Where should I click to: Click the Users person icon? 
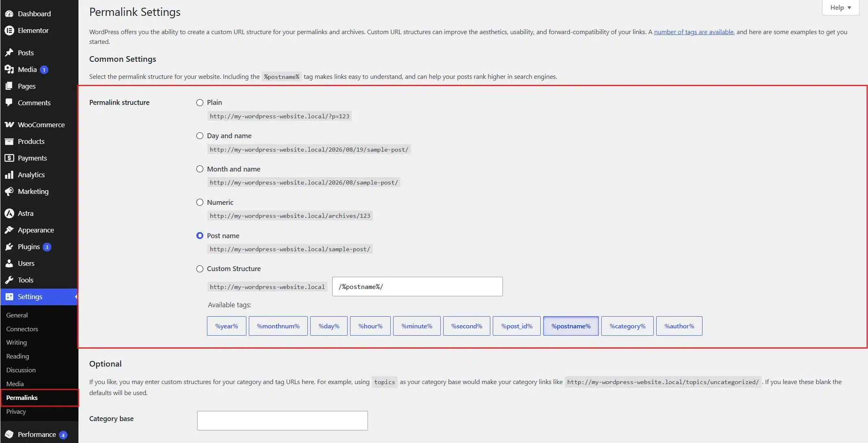tap(9, 263)
